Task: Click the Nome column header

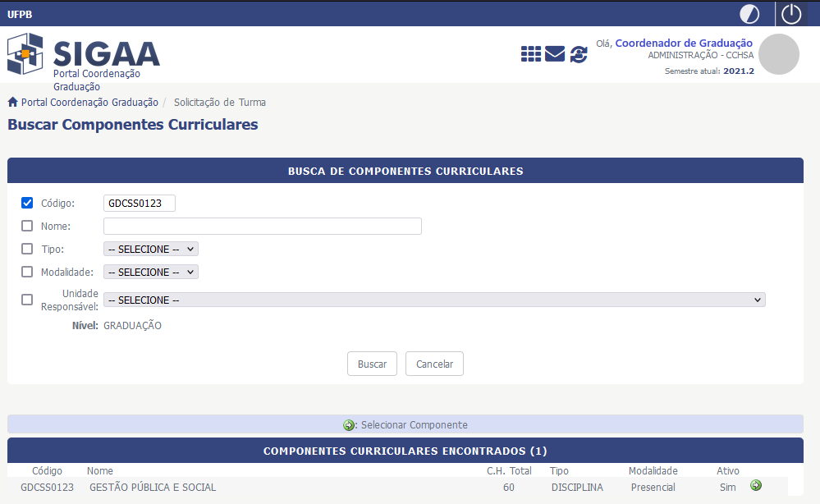Action: [x=100, y=471]
